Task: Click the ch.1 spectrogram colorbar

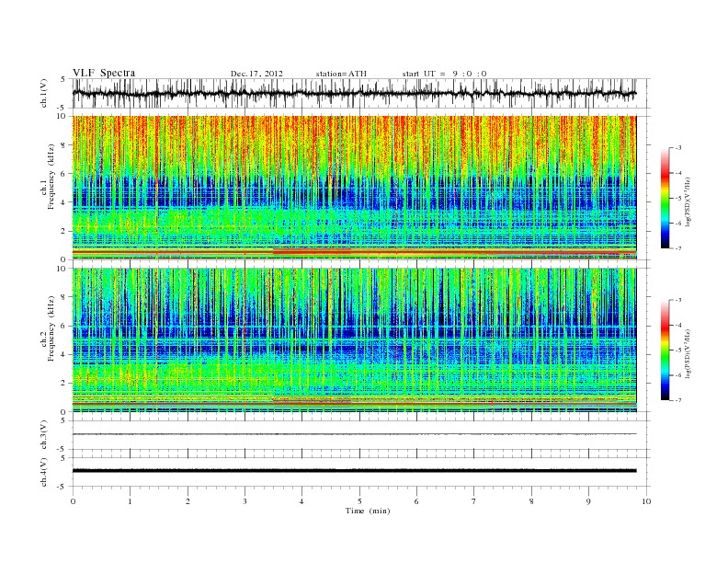Action: pos(665,198)
